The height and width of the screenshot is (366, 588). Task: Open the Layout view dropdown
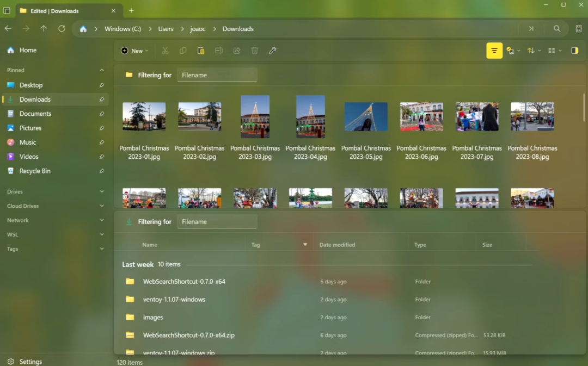tap(555, 51)
